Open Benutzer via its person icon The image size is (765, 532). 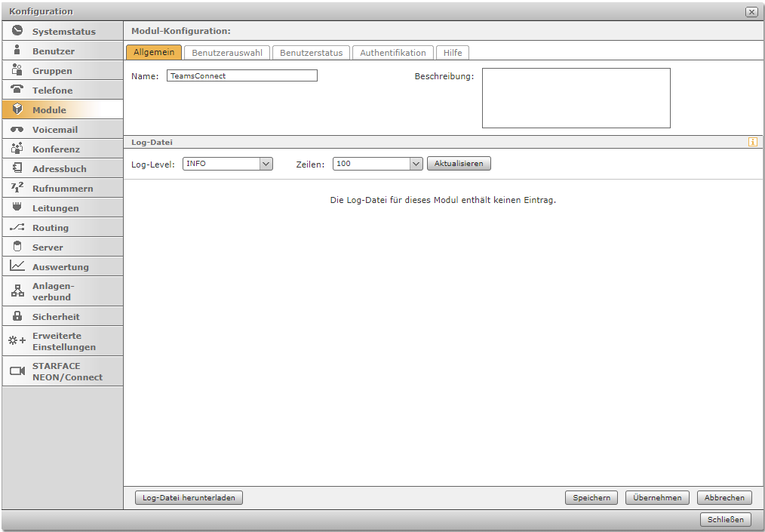(17, 51)
